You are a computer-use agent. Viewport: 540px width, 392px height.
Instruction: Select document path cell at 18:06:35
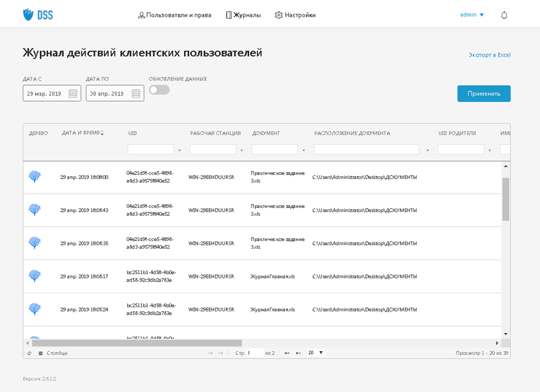(365, 243)
